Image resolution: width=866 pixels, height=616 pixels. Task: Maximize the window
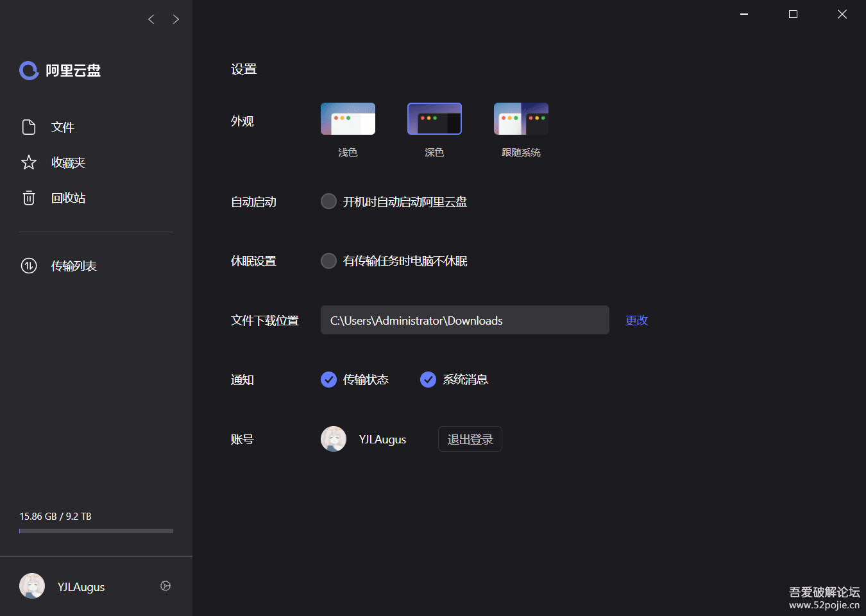pos(793,14)
